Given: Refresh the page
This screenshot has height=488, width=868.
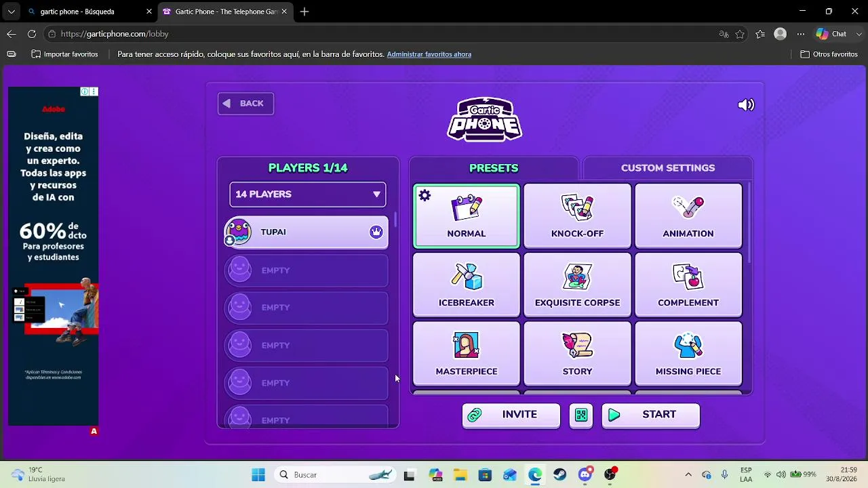Looking at the screenshot, I should pos(32,34).
